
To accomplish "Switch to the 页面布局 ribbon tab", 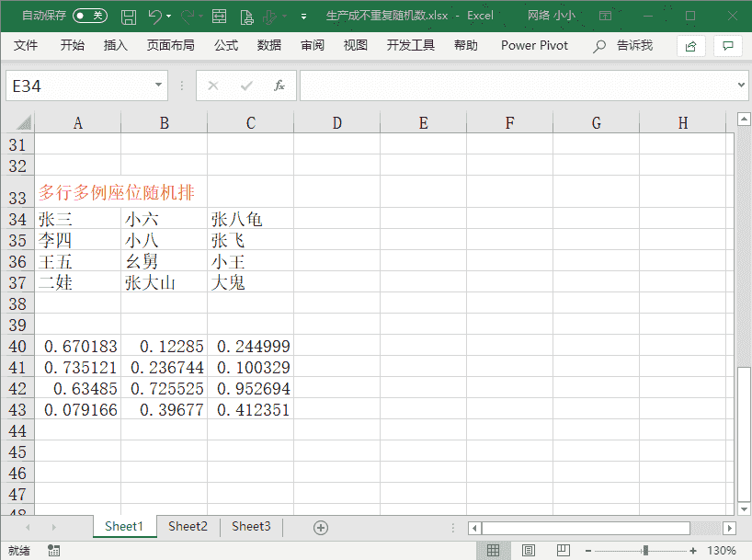I will point(171,46).
